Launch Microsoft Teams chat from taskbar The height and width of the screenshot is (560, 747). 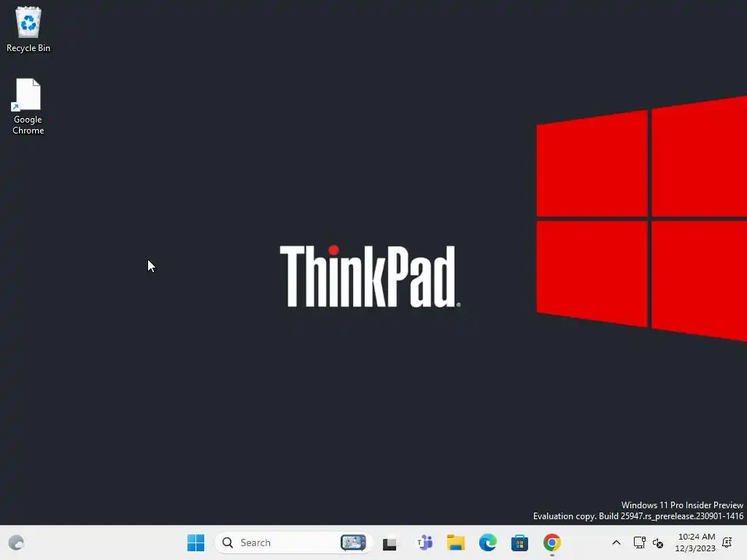click(424, 542)
